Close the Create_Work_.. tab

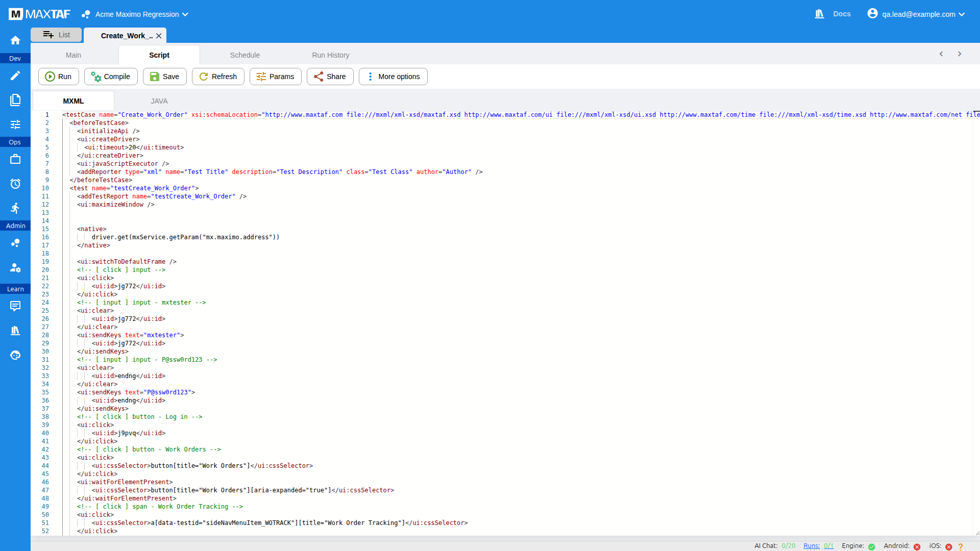pos(159,36)
